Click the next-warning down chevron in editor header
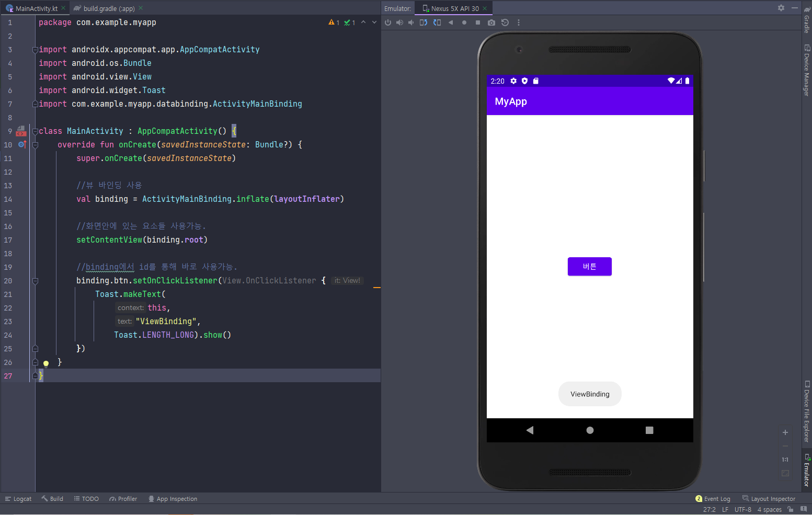 coord(373,22)
